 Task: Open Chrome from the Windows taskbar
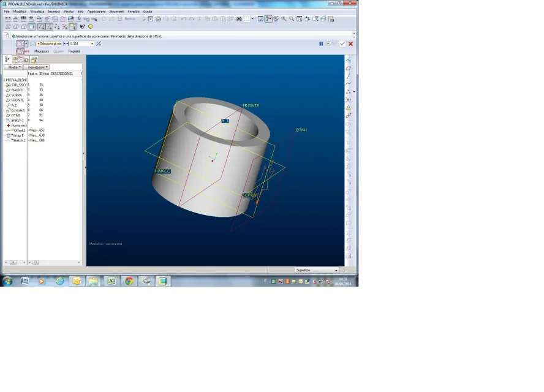point(129,281)
